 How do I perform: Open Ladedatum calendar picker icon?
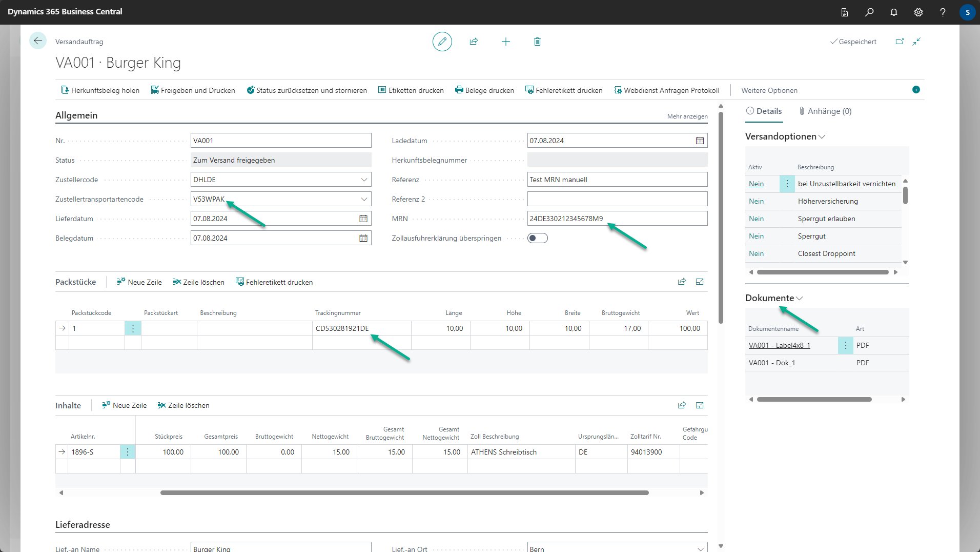[x=700, y=141]
